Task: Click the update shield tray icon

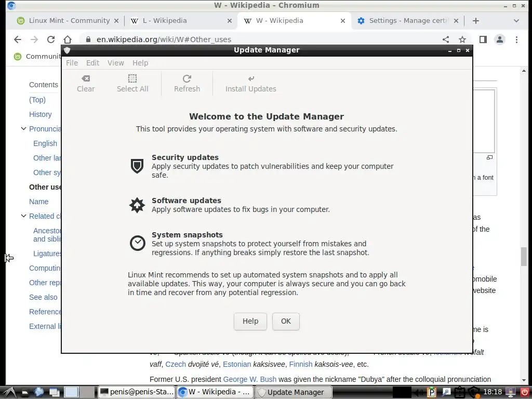Action: click(474, 392)
